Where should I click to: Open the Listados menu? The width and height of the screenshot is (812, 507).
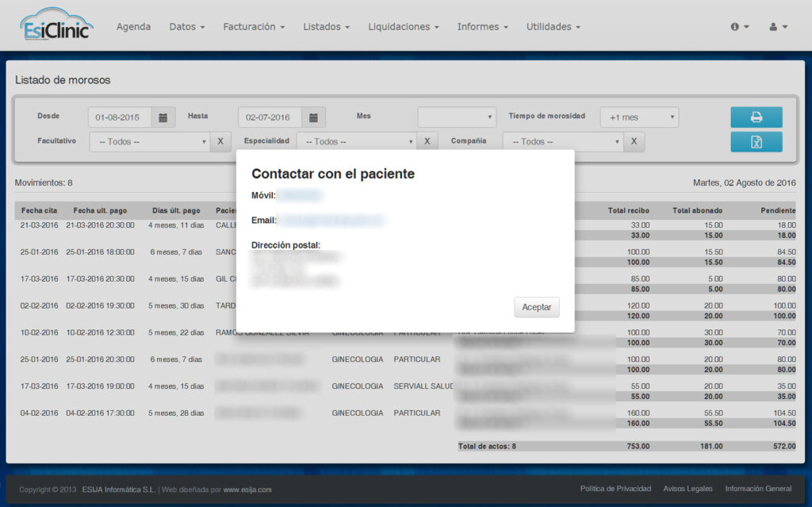[x=326, y=26]
